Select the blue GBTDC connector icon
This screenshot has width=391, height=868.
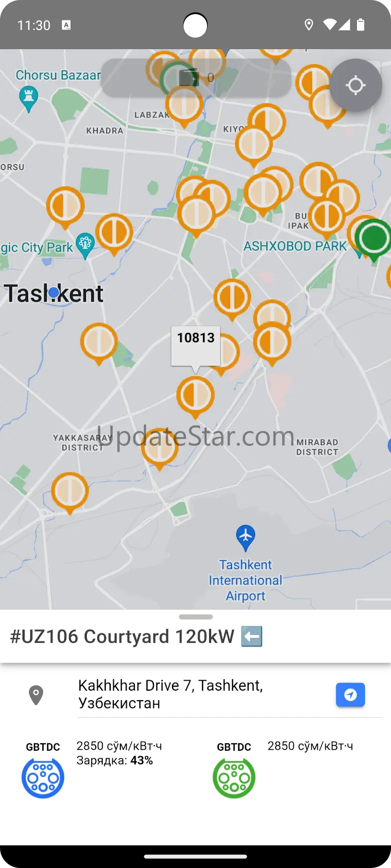coord(43,778)
